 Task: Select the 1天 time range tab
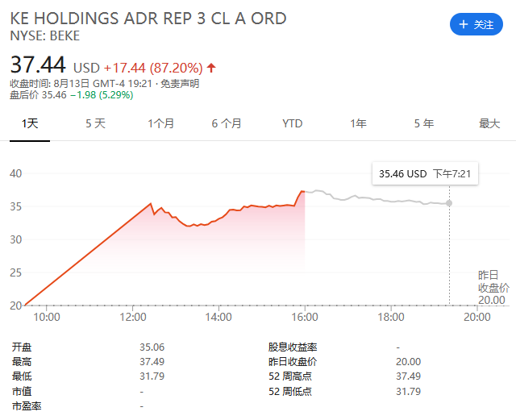coord(30,123)
